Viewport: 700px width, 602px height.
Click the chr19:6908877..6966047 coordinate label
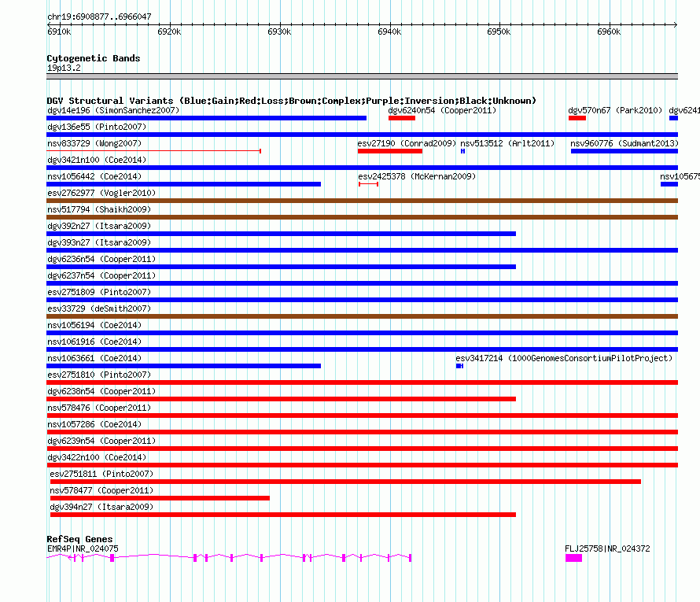pyautogui.click(x=99, y=17)
